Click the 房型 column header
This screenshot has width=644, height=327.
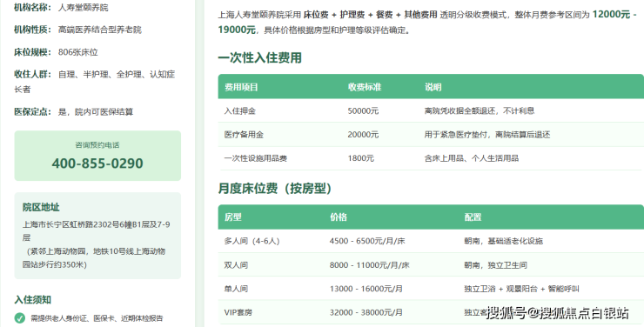(233, 217)
